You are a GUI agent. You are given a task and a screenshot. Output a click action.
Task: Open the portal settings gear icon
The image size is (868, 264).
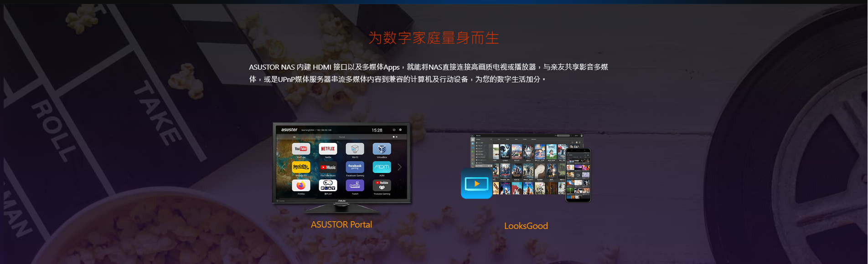pos(400,130)
